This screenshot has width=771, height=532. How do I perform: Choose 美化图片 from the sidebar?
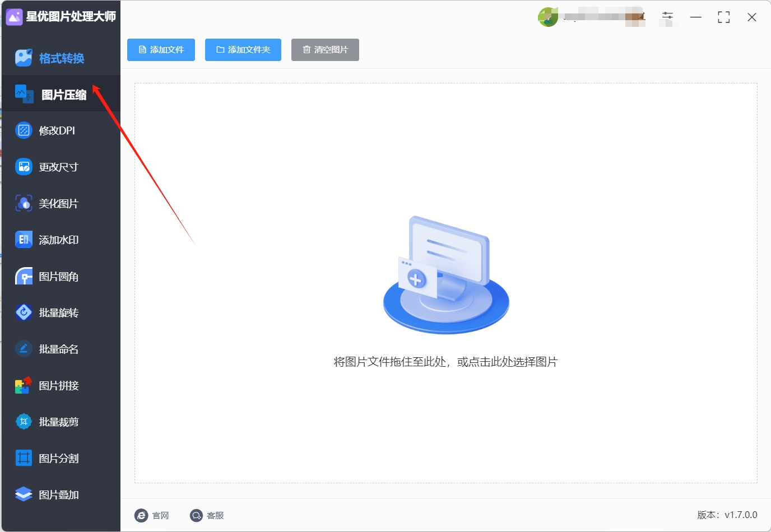point(58,203)
